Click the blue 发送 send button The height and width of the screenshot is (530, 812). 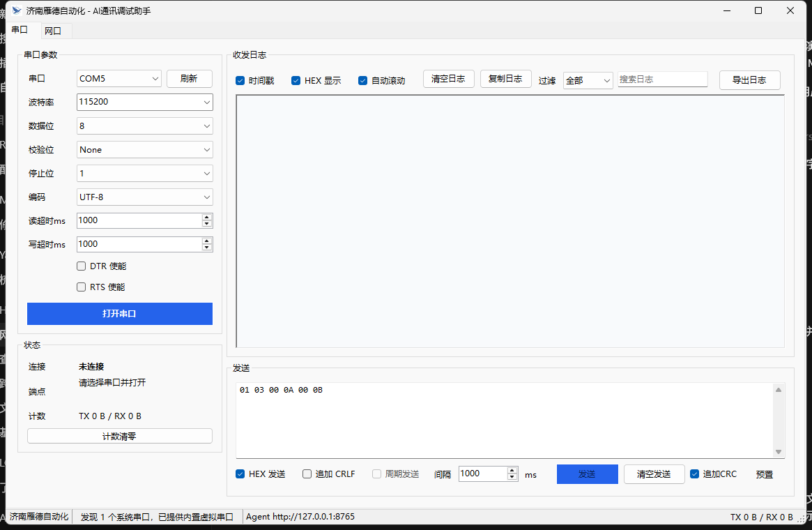pyautogui.click(x=588, y=474)
